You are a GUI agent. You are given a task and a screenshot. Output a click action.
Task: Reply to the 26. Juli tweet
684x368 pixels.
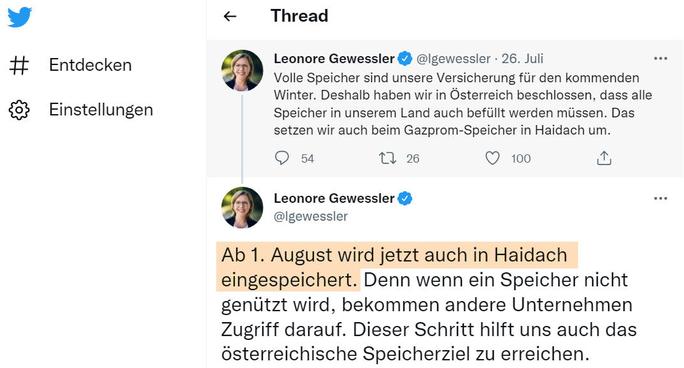click(x=282, y=157)
